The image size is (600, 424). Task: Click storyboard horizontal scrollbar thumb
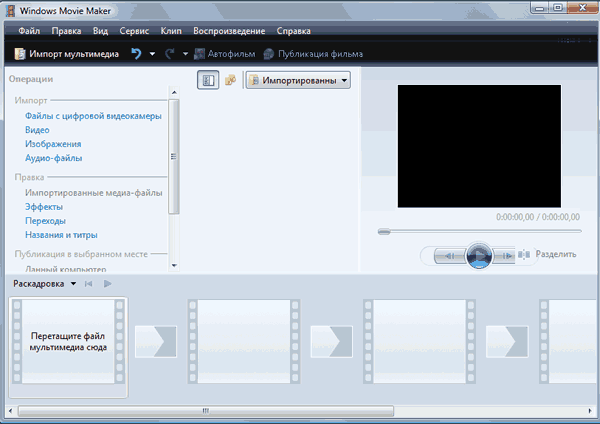(206, 411)
